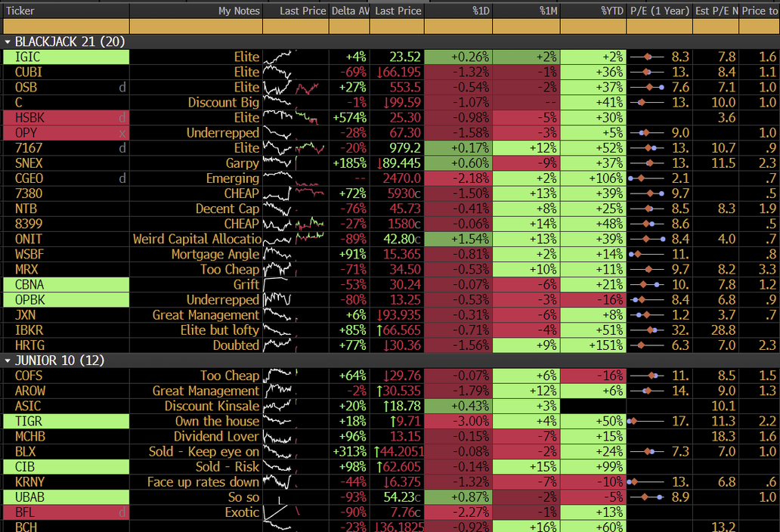The width and height of the screenshot is (780, 532).
Task: Click the blank filter field under Ticker header
Action: [65, 26]
